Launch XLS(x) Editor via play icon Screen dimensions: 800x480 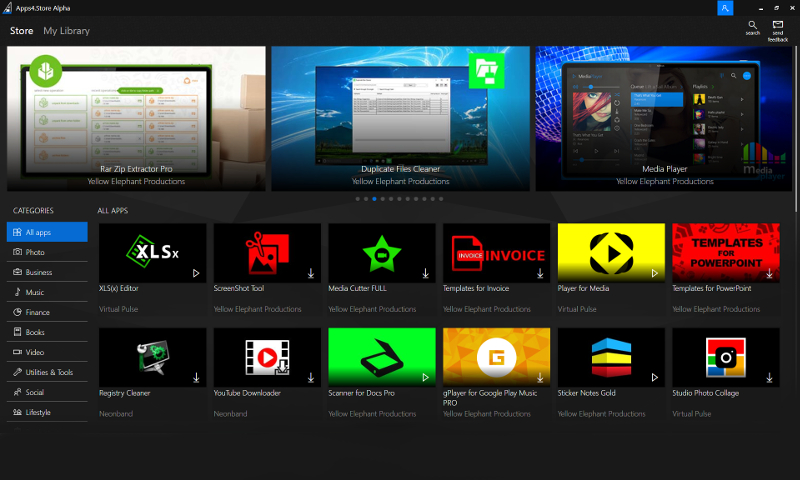coord(196,273)
